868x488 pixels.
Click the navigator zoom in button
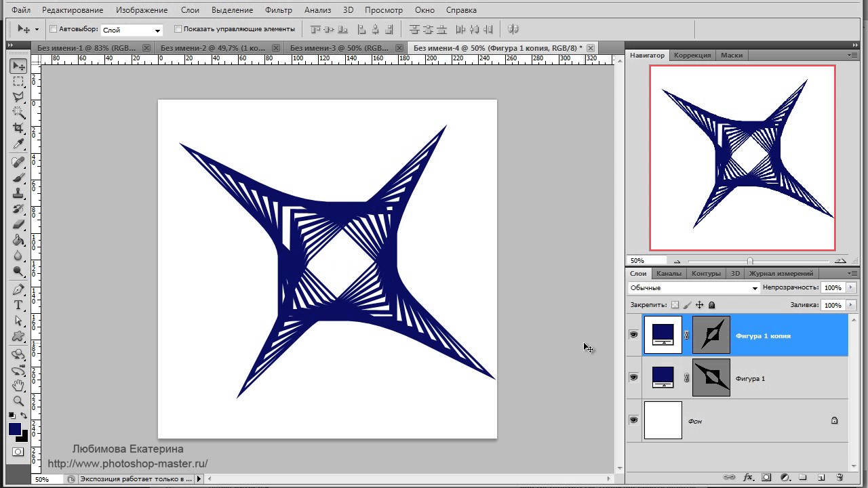(840, 261)
